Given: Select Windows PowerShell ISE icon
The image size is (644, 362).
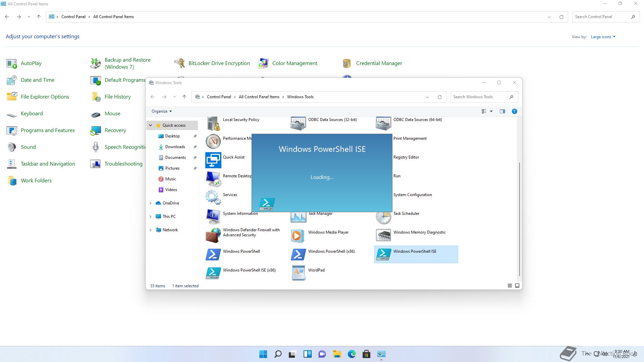Looking at the screenshot, I should point(383,254).
